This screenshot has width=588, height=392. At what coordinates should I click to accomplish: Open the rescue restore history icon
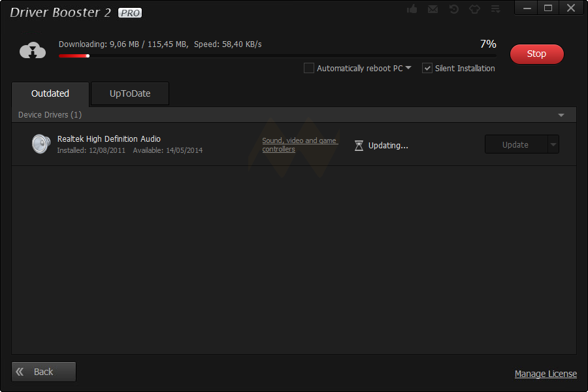454,9
